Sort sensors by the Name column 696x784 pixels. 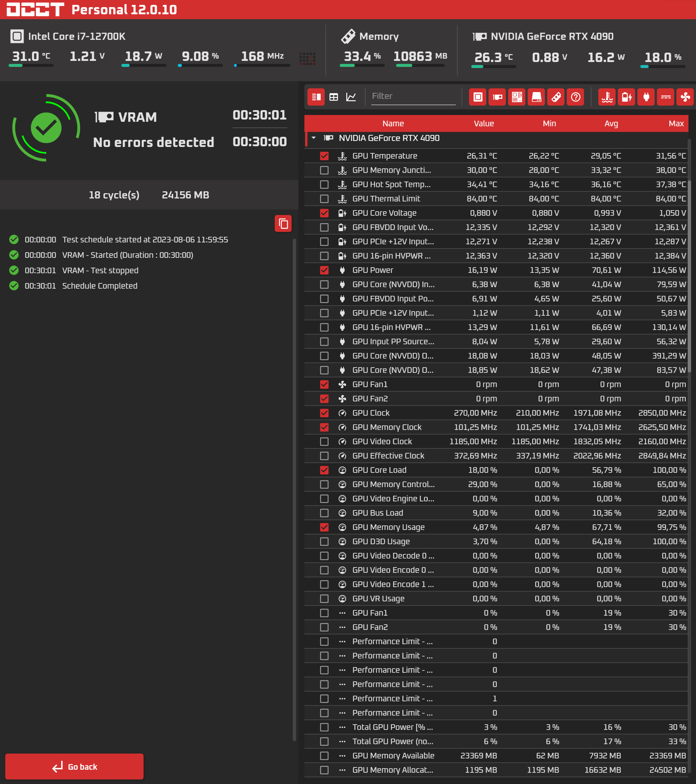[393, 124]
